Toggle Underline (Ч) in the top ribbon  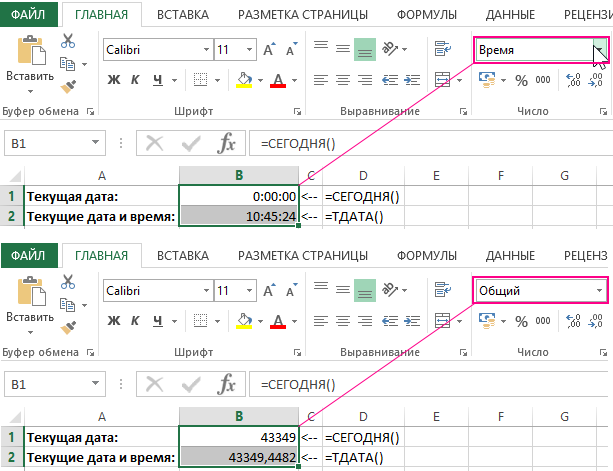(158, 80)
